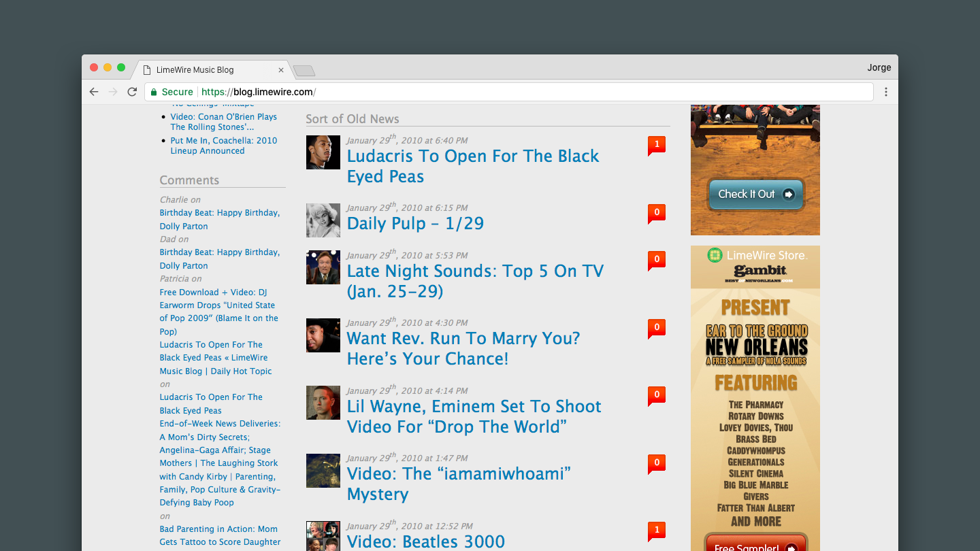Click the Conan O'Brien thumbnail for Late Night Sounds

tap(323, 267)
